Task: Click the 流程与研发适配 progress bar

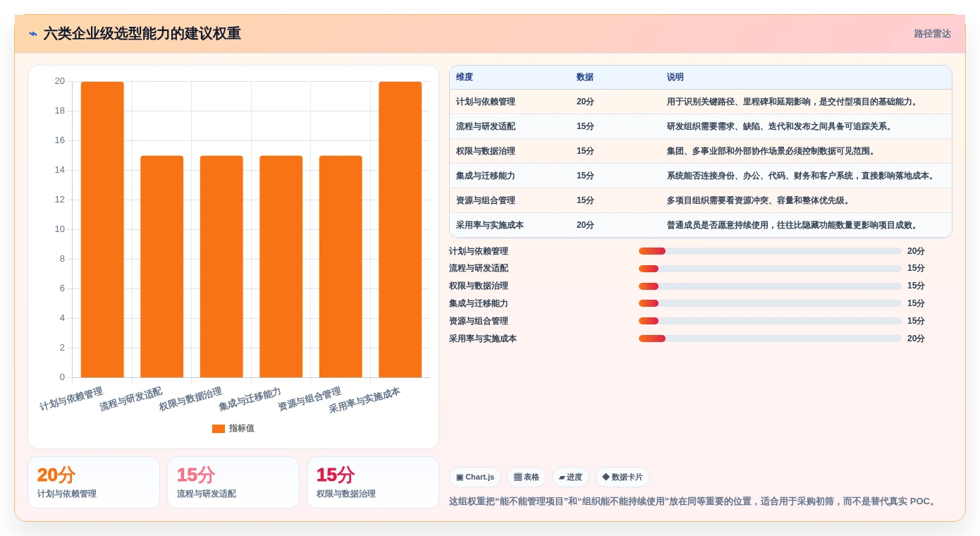Action: tap(770, 269)
